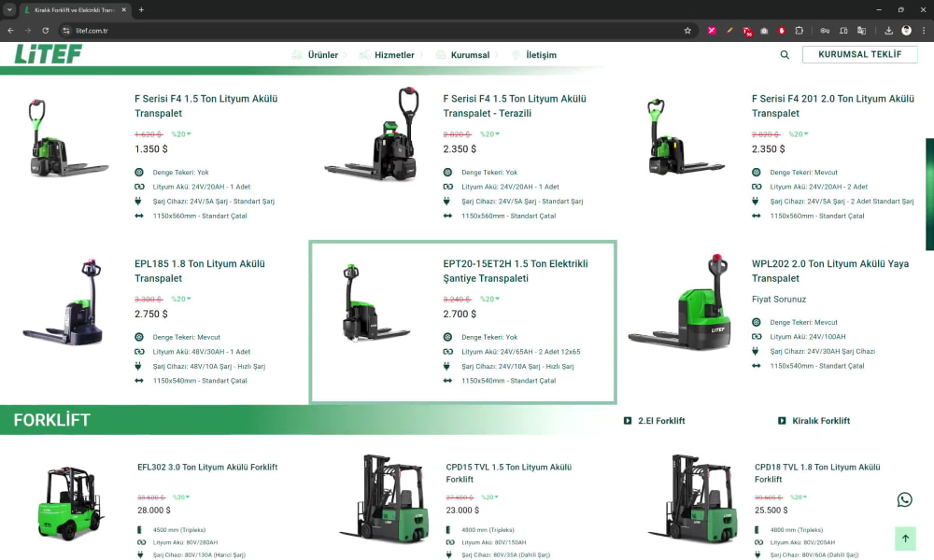Click the pencil extension icon
The height and width of the screenshot is (560, 934).
[729, 31]
